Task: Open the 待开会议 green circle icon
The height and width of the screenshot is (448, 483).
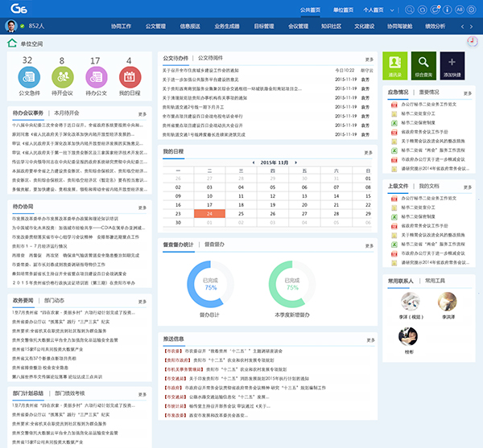Action: coord(63,77)
